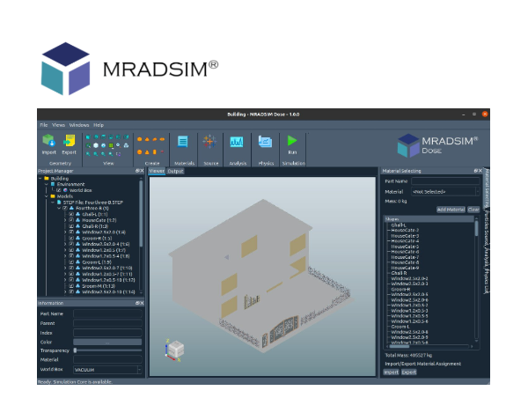Toggle Ghall-R (1:3) checkbox
The height and width of the screenshot is (420, 528).
coord(71,226)
